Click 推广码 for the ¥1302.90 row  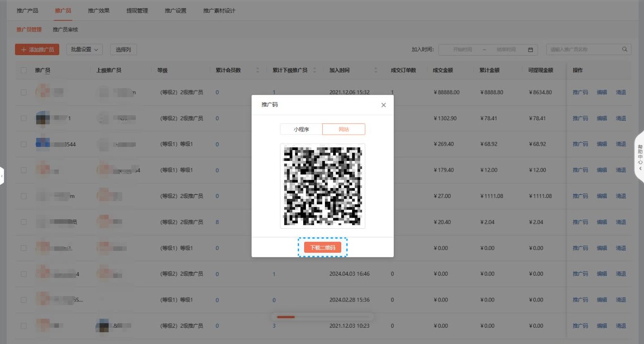(x=580, y=118)
